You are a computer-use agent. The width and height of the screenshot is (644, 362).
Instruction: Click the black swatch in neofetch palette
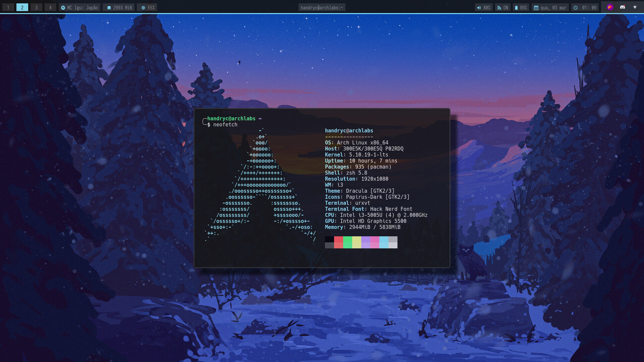(x=329, y=239)
